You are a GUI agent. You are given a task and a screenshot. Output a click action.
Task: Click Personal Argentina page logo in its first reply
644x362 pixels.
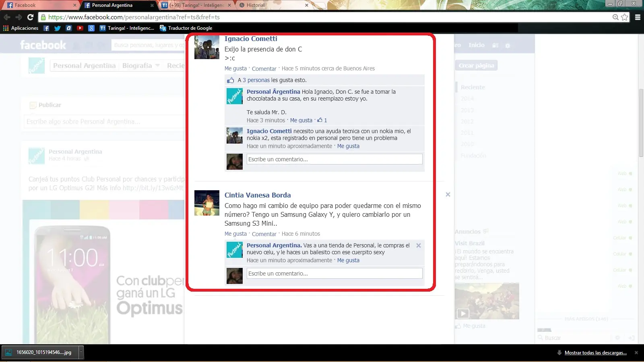coord(235,97)
